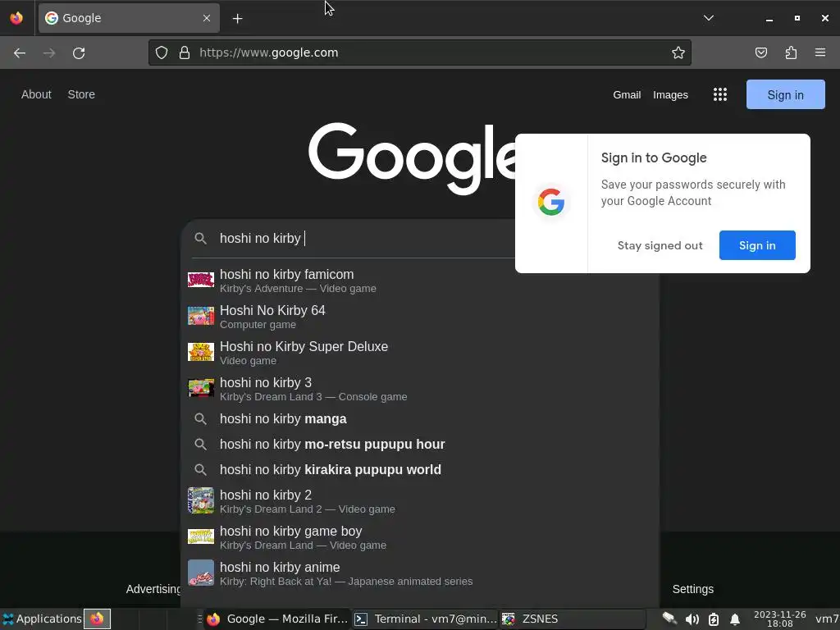
Task: Select suggestion hoshi no kirby kirakira pupupu world
Action: click(x=419, y=470)
